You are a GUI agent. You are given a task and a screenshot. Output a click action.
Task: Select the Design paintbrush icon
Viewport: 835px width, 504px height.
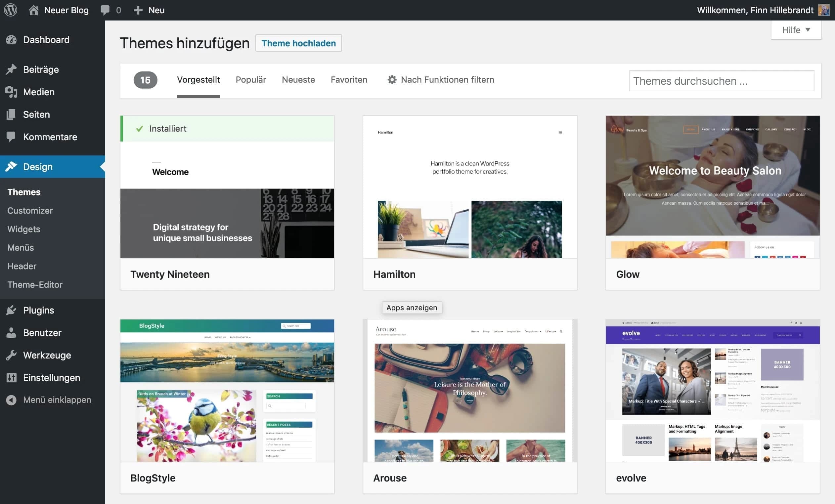coord(11,166)
